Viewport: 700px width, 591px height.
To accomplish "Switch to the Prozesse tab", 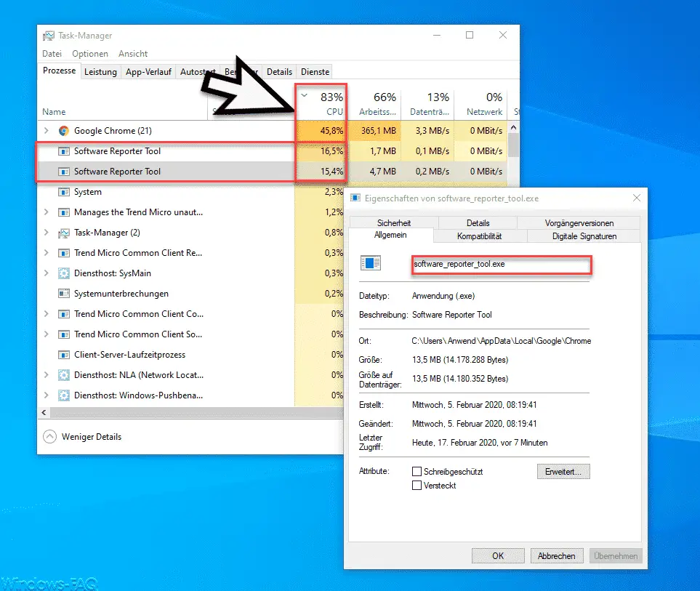I will pyautogui.click(x=60, y=71).
